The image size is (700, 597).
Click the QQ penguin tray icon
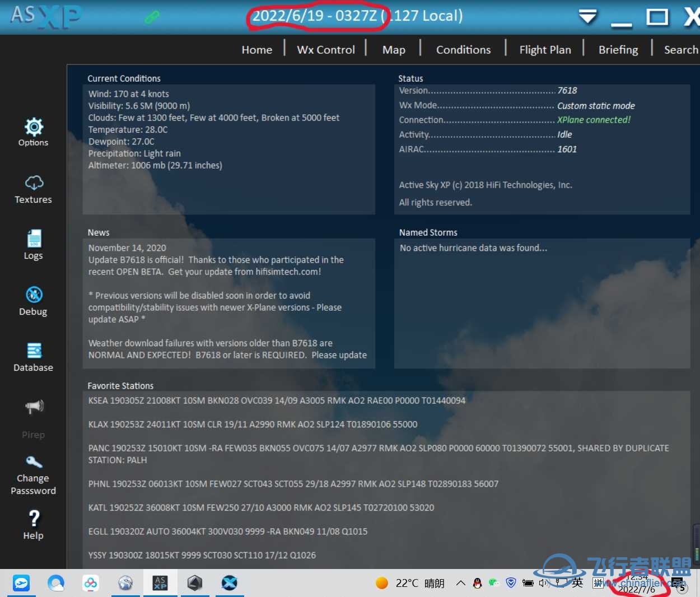(x=477, y=583)
